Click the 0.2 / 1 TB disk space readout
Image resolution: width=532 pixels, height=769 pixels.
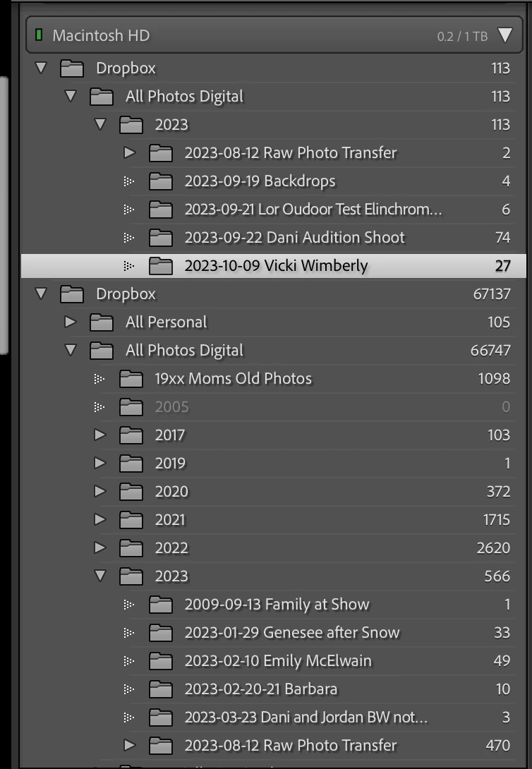462,36
